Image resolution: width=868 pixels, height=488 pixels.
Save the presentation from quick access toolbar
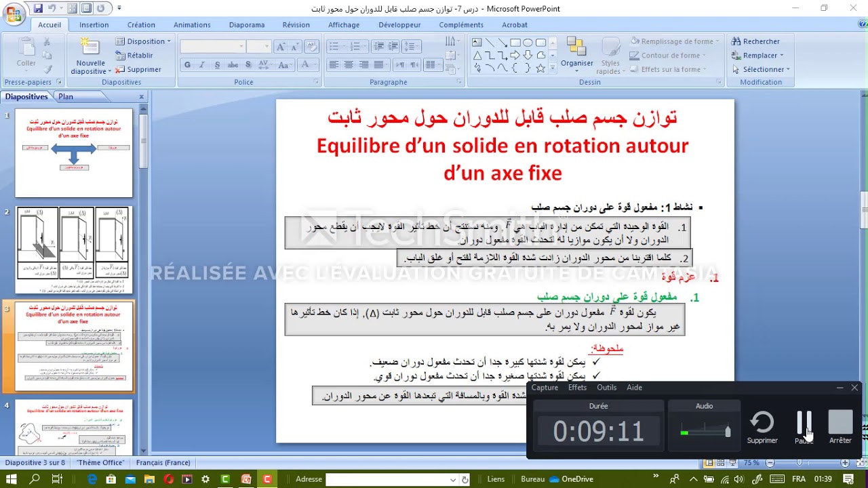pos(38,8)
